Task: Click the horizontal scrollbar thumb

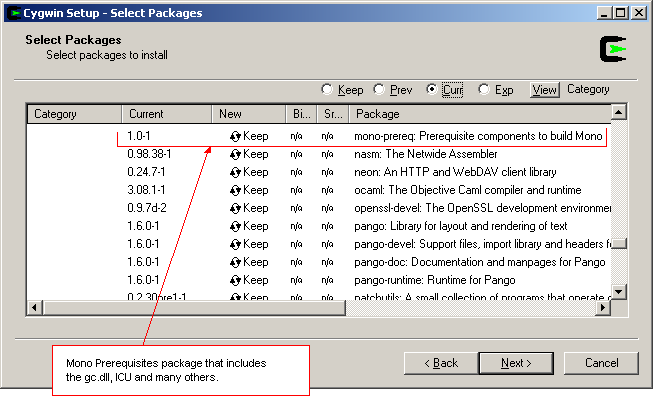Action: (x=194, y=308)
